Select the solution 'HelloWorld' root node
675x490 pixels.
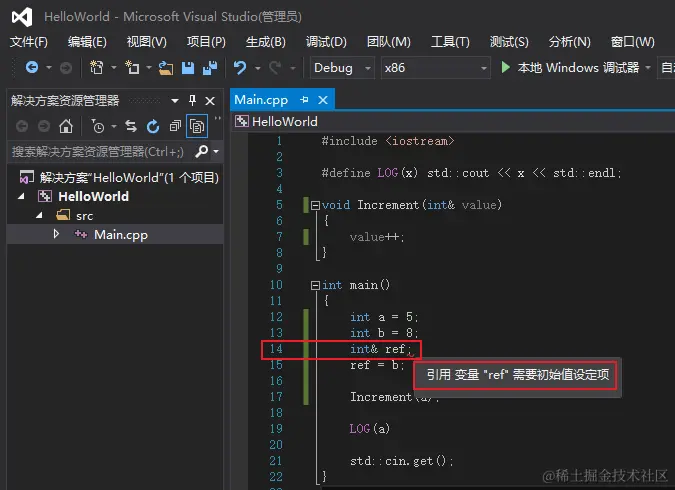[x=119, y=177]
